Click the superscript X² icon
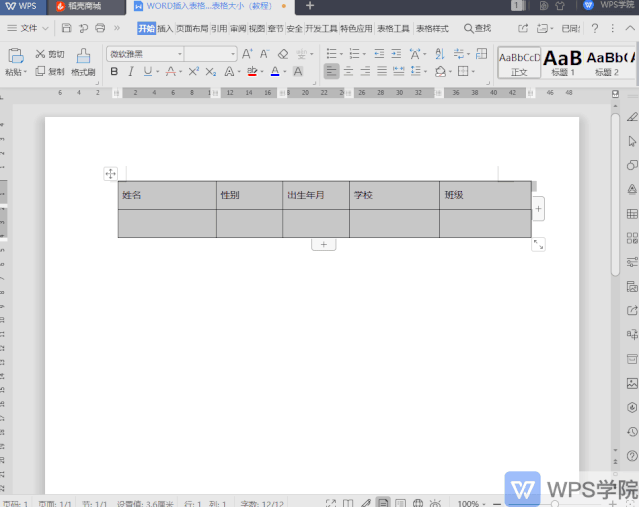 (194, 72)
